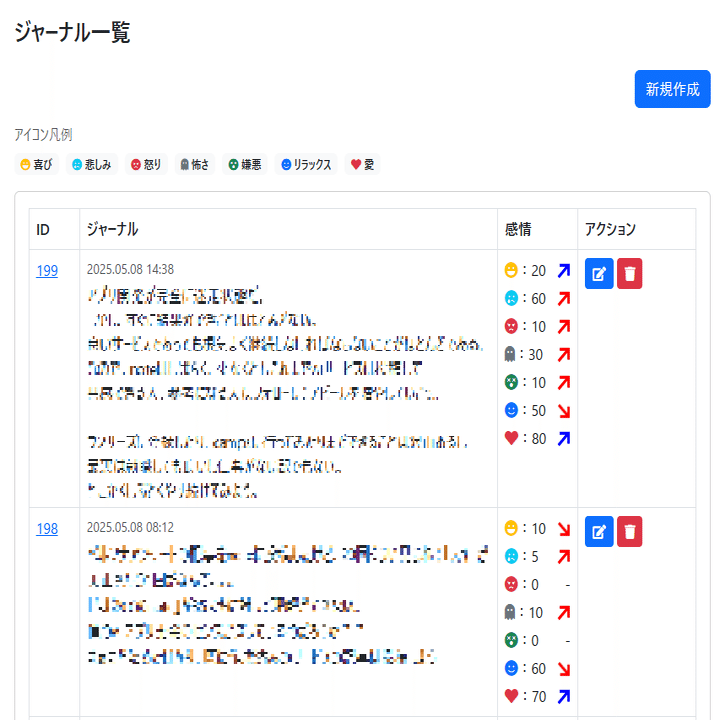Image resolution: width=720 pixels, height=720 pixels.
Task: Click ghost fear icon in entry 199
Action: coord(510,354)
